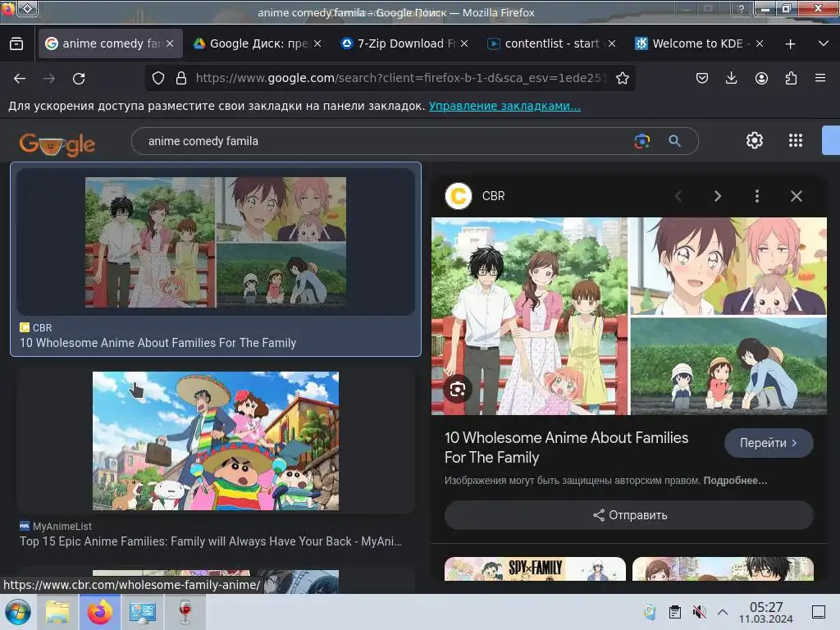The height and width of the screenshot is (630, 840).
Task: Bookmark this page with the star icon
Action: click(622, 78)
